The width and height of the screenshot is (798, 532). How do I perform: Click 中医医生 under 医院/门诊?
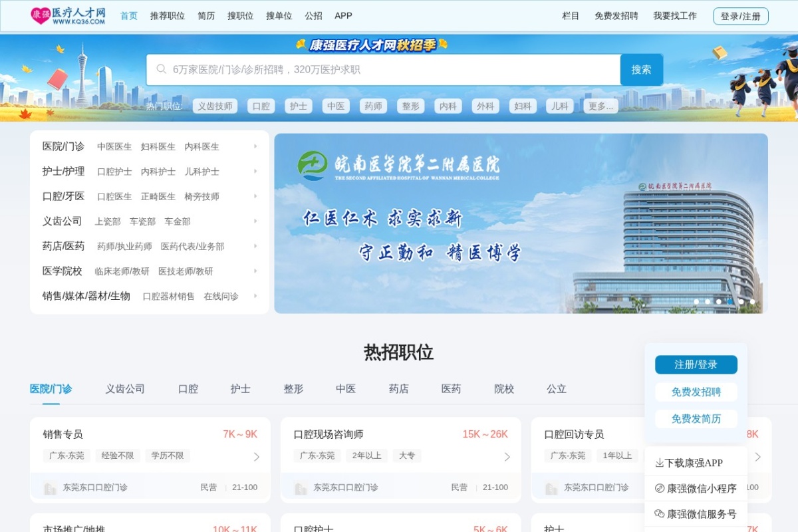(114, 146)
